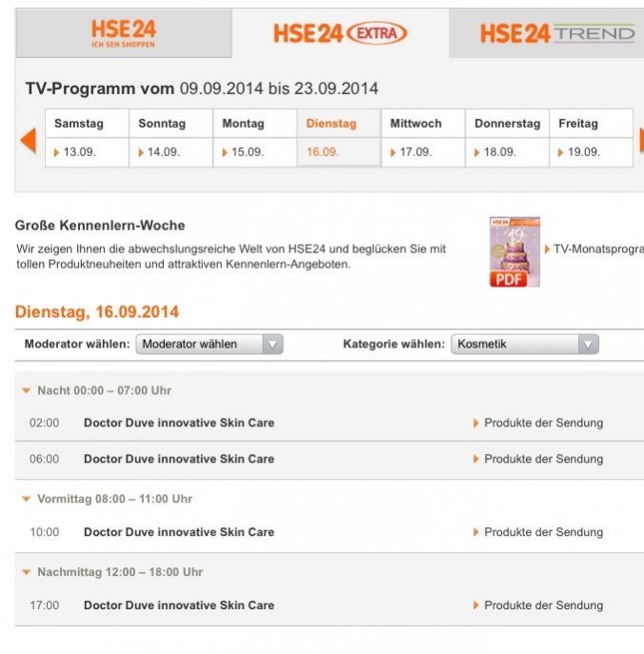Viewport: 644px width, 654px height.
Task: Switch to the HSE24 main channel tab
Action: (124, 34)
